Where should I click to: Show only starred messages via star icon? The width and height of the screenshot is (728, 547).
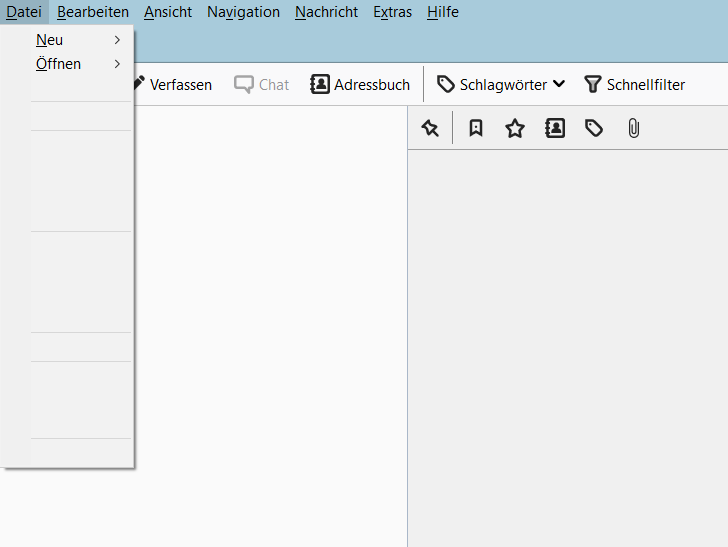[x=515, y=128]
